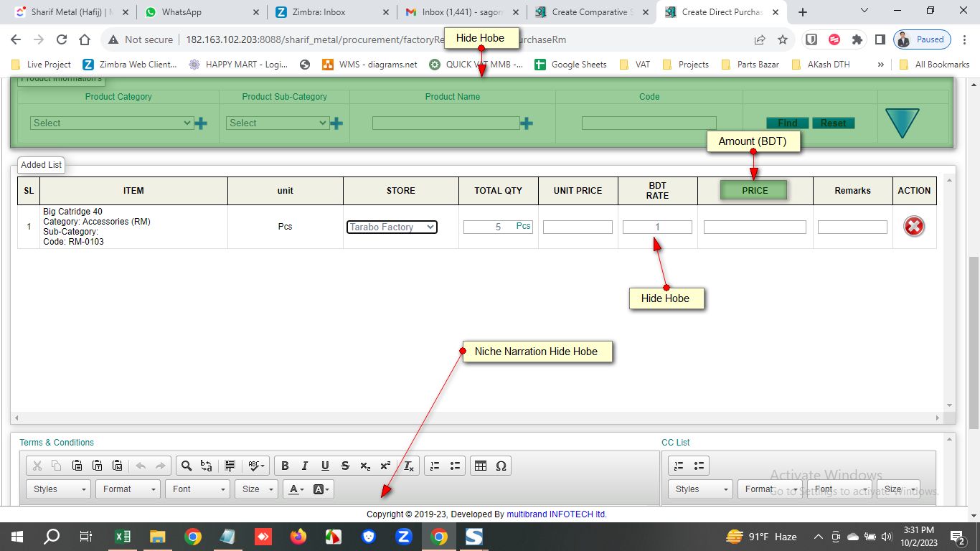Insert numbered list in Terms & Conditions editor
Screen dimensions: 980x551
pos(435,466)
